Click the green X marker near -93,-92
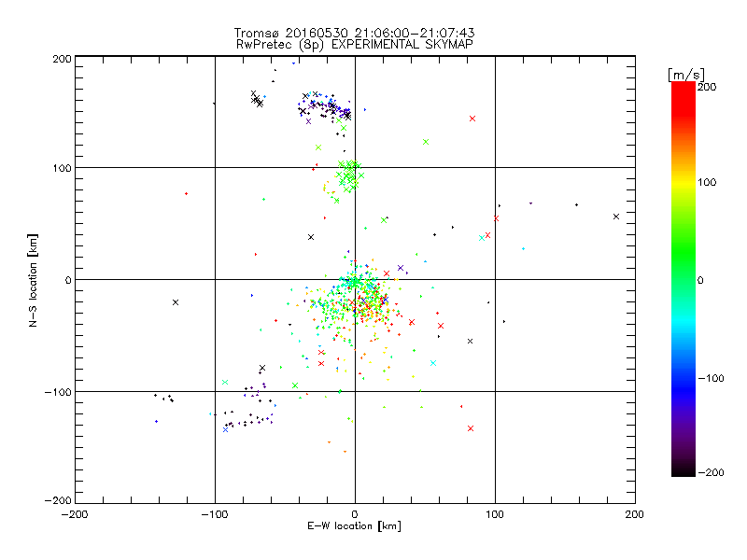The height and width of the screenshot is (560, 747). pyautogui.click(x=225, y=383)
